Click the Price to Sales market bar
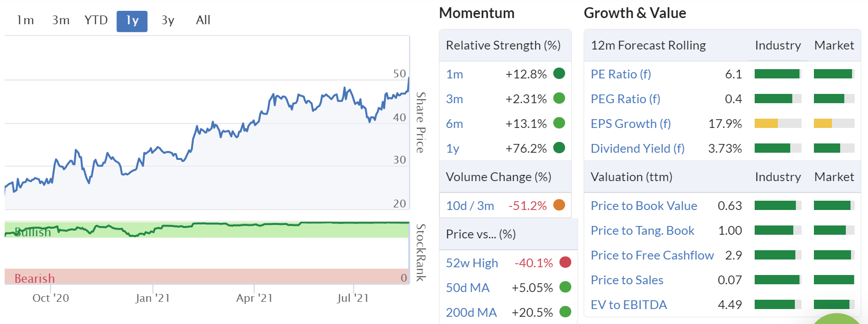Viewport: 868px width, 324px height. coord(833,280)
